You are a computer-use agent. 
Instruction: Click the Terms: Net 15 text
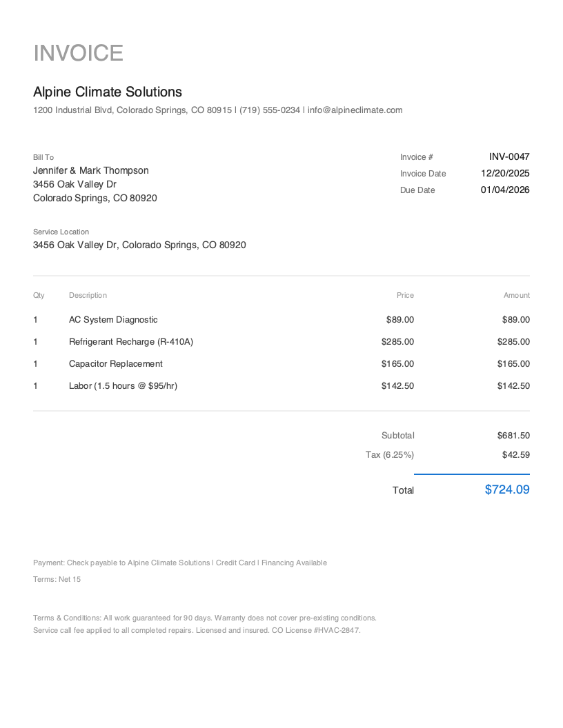[x=57, y=579]
